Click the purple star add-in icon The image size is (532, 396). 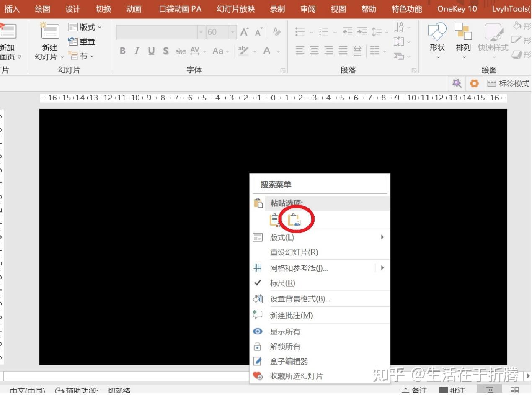(457, 83)
